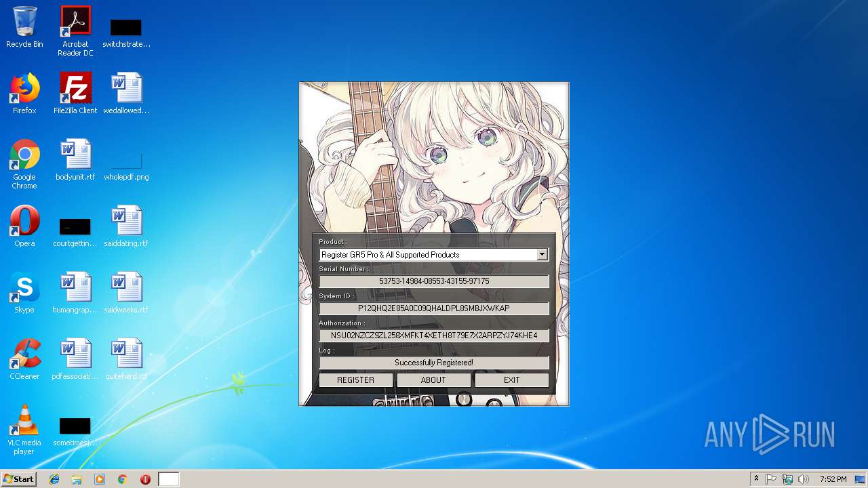Select wedallowed document icon
Image resolution: width=868 pixels, height=488 pixels.
126,94
